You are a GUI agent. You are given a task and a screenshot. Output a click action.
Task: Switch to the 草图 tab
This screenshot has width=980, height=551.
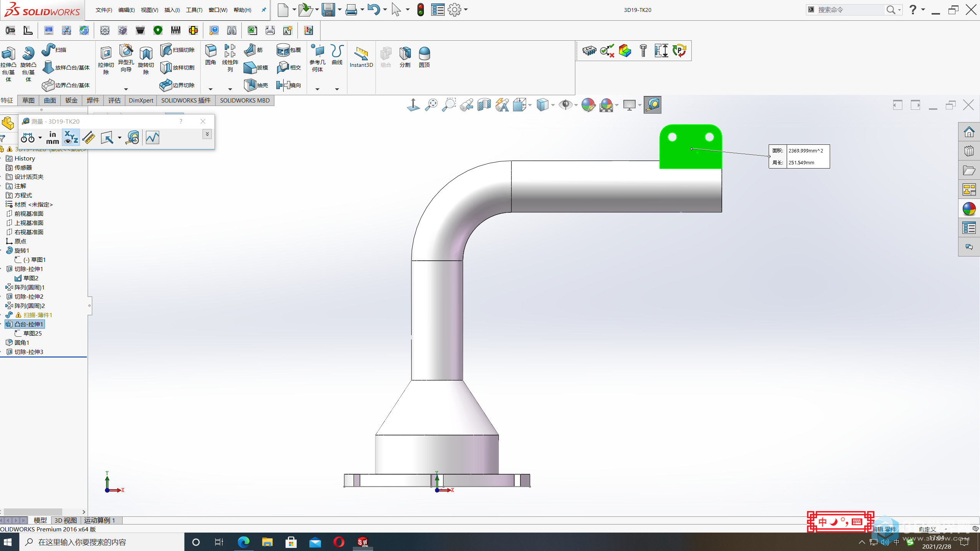[28, 100]
